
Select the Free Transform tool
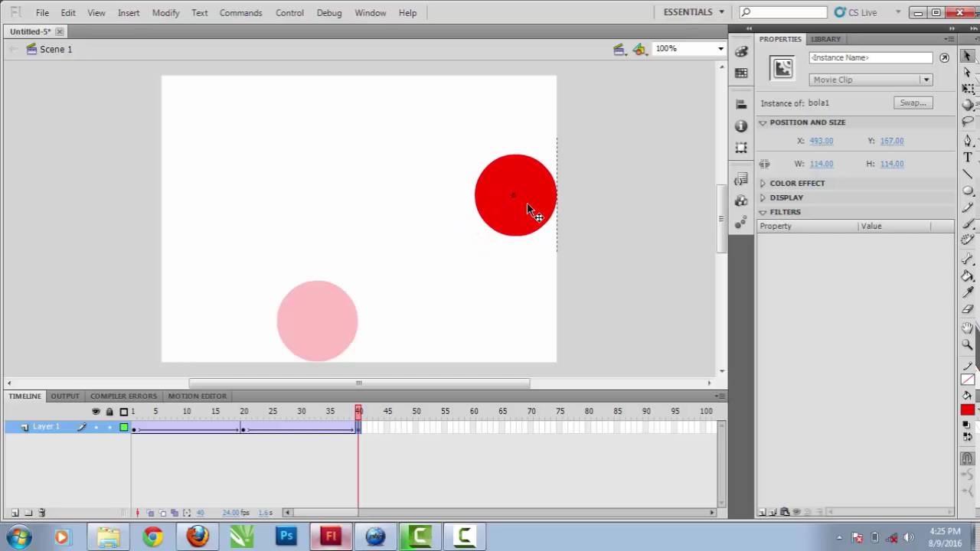click(x=968, y=89)
